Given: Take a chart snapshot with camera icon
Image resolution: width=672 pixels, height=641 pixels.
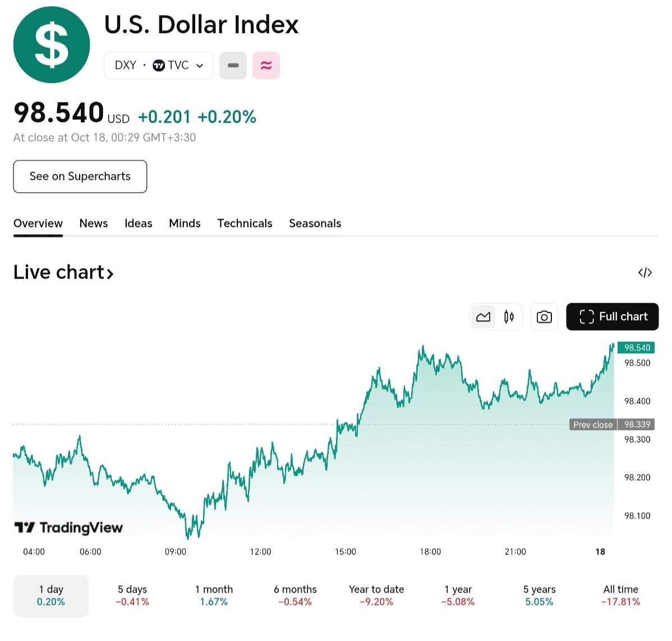Looking at the screenshot, I should point(544,317).
